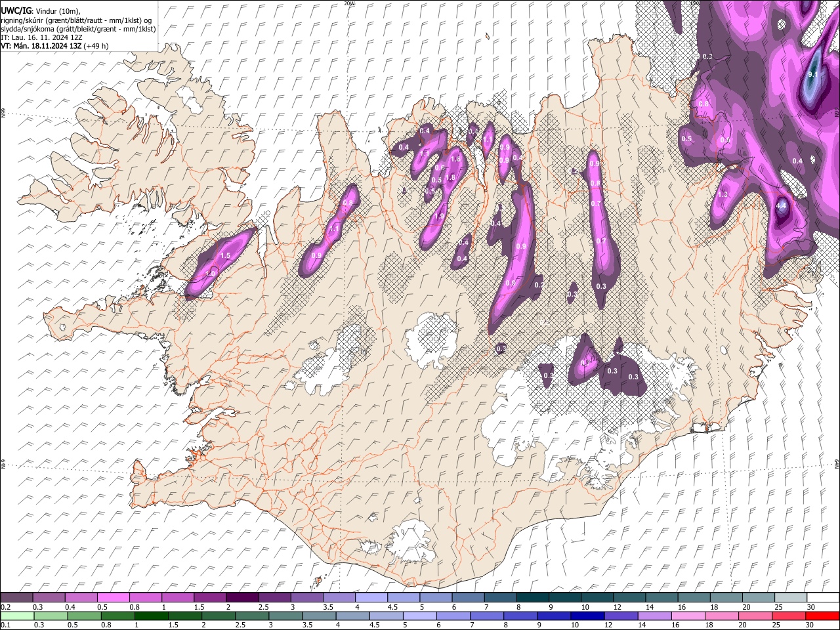The height and width of the screenshot is (630, 840).
Task: Pick the dark mauve 0.2 swatch in the upper legend
Action: 16,598
